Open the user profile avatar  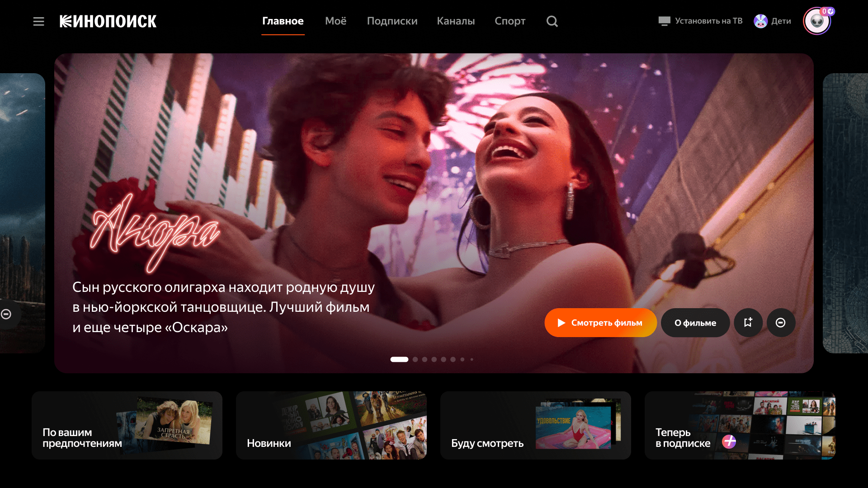point(816,21)
